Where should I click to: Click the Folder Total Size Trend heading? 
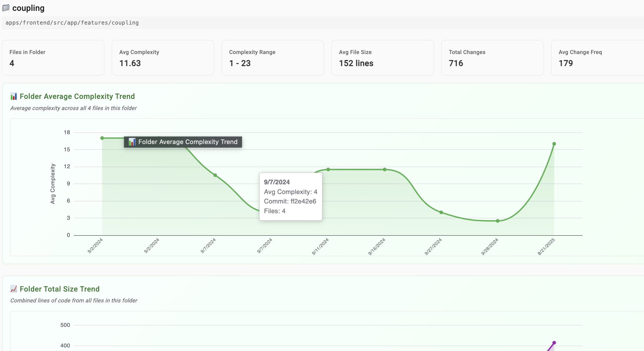[59, 289]
